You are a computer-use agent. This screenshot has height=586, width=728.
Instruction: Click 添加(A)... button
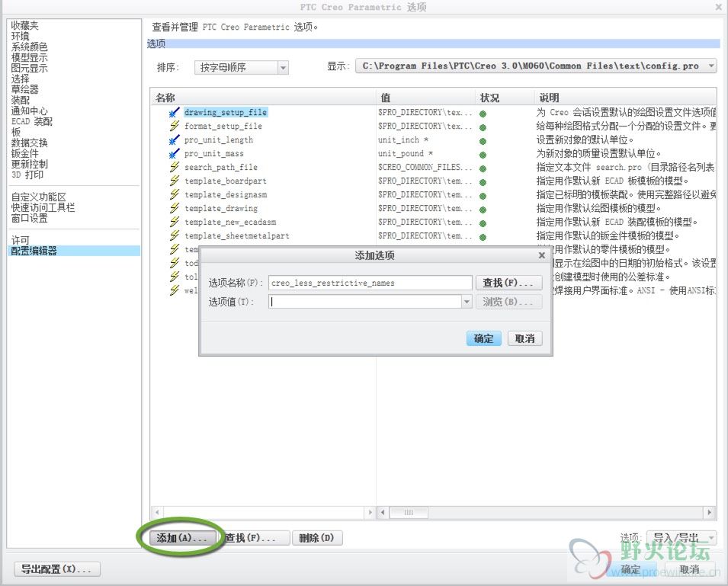tap(182, 538)
